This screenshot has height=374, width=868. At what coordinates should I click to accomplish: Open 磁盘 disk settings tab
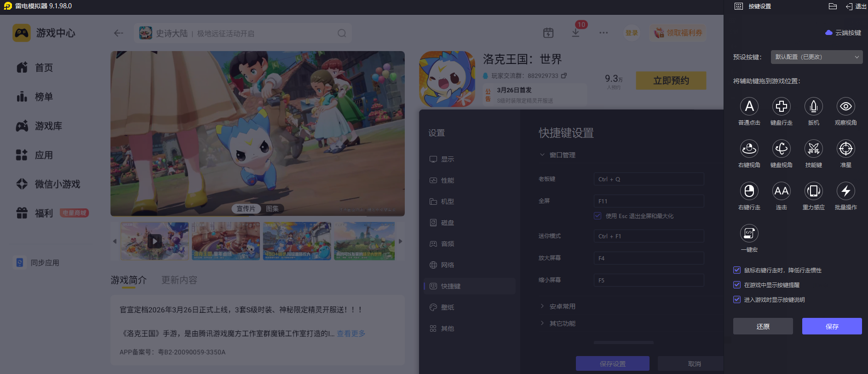pos(469,223)
